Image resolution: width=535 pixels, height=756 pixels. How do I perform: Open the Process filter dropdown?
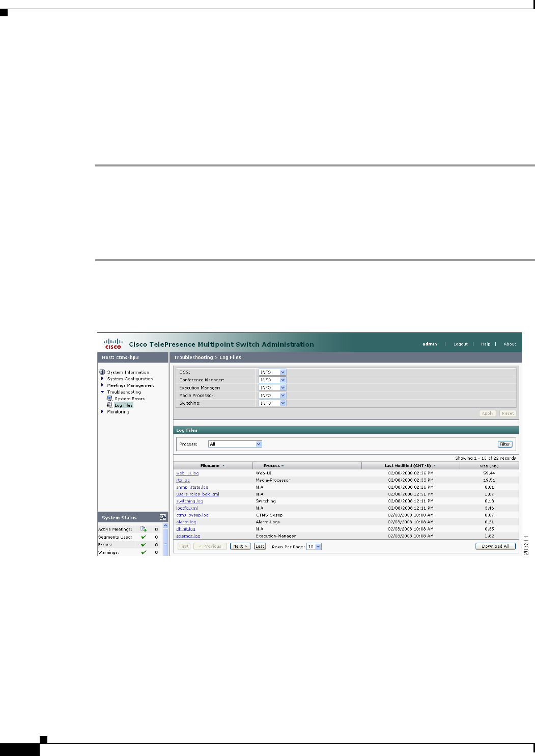coord(235,444)
